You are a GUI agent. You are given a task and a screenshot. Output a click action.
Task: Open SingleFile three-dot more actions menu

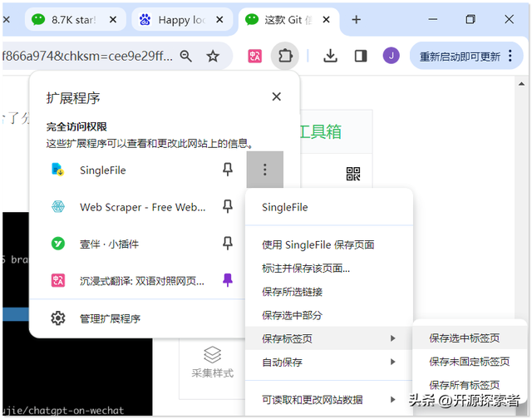click(265, 170)
